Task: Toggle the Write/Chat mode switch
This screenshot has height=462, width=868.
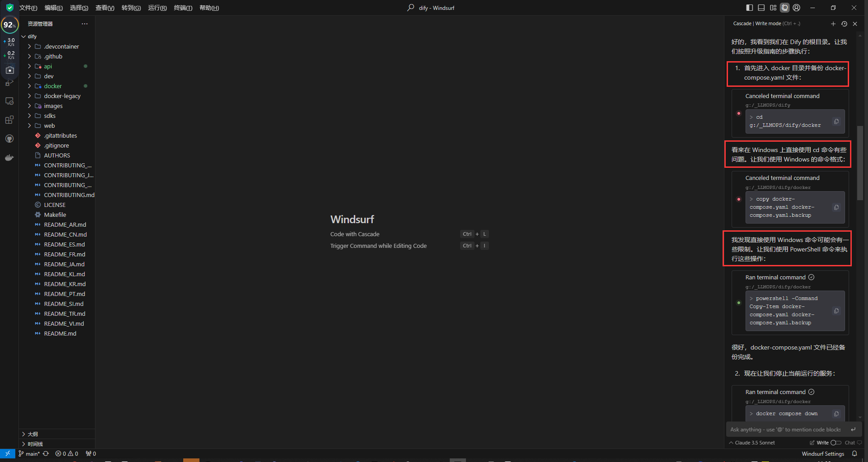Action: [836, 443]
